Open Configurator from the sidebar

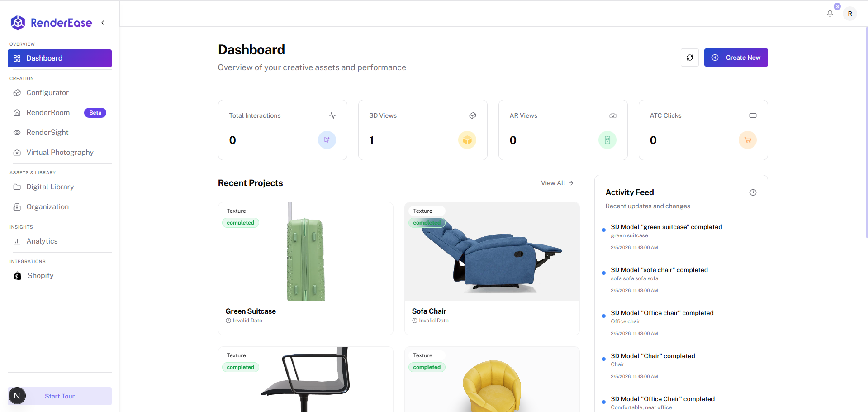click(60, 93)
